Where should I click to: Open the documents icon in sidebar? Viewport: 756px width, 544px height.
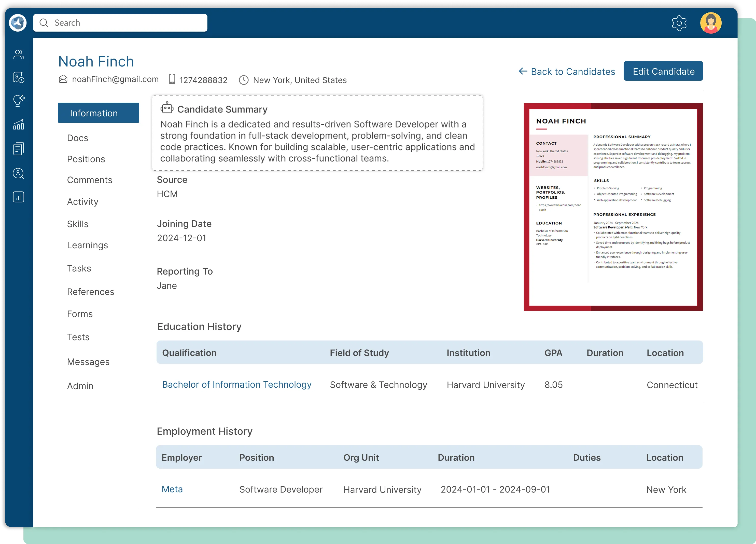[x=18, y=148]
